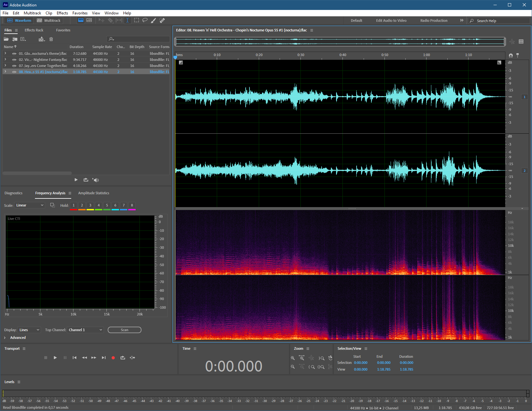Expand the 02. Vic...Nightime Fantasy file row
Image resolution: width=532 pixels, height=411 pixels.
(5, 60)
